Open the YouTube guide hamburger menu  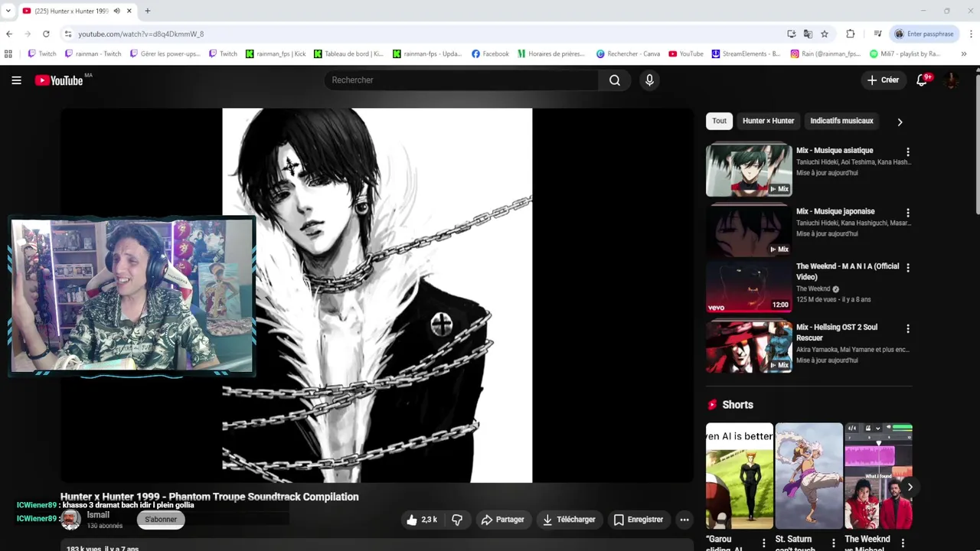(16, 80)
